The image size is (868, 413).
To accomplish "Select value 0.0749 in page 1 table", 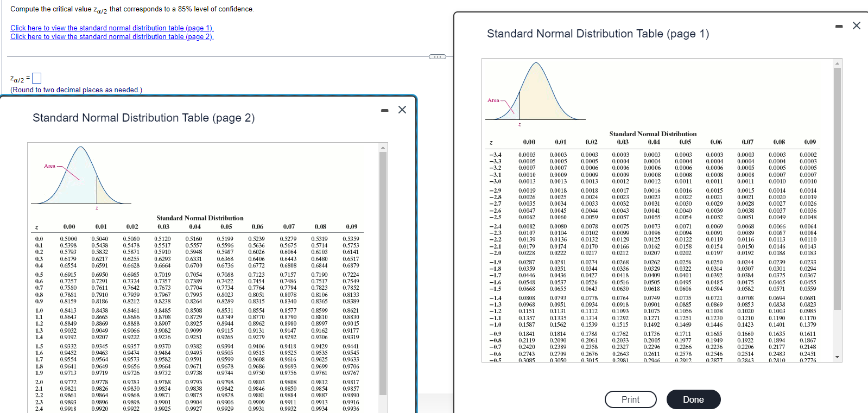I will pos(652,298).
